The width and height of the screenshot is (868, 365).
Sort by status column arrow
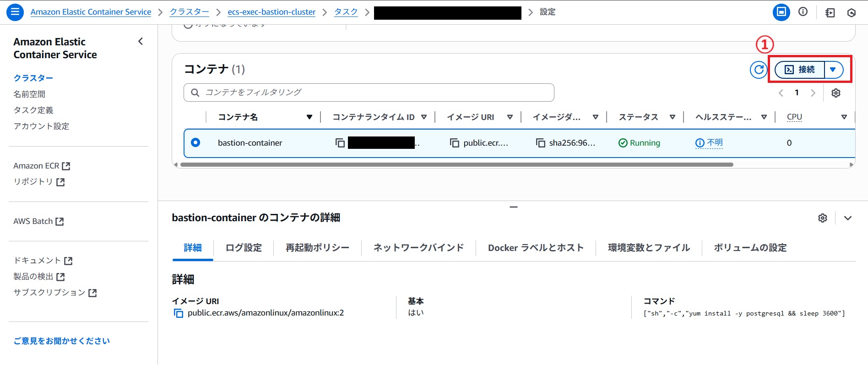point(673,117)
